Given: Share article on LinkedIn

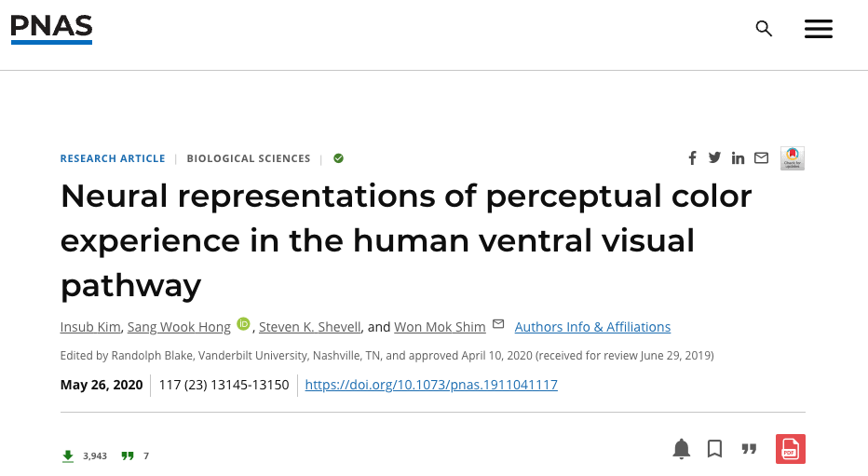Looking at the screenshot, I should click(738, 158).
